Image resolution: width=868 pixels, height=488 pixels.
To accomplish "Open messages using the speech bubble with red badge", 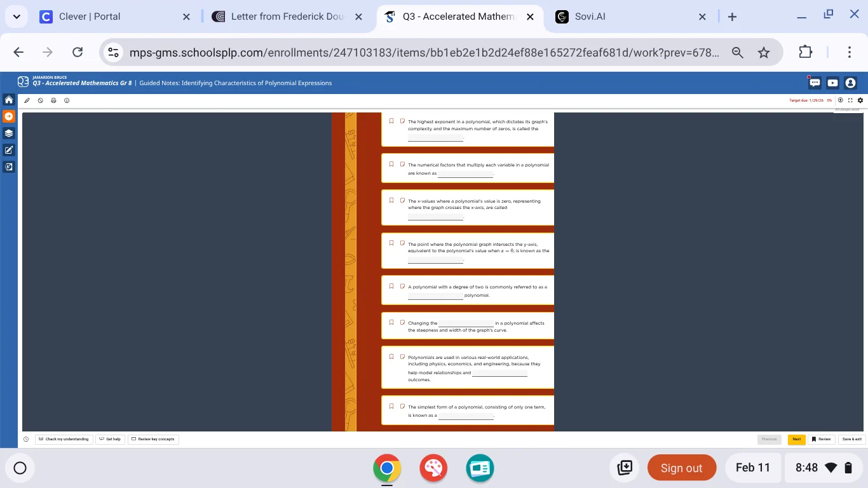I will click(814, 83).
